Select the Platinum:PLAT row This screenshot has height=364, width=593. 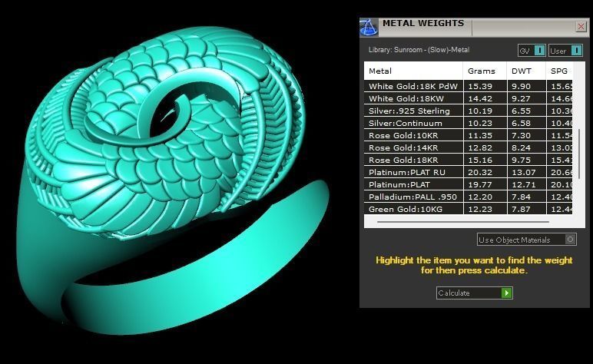[469, 184]
